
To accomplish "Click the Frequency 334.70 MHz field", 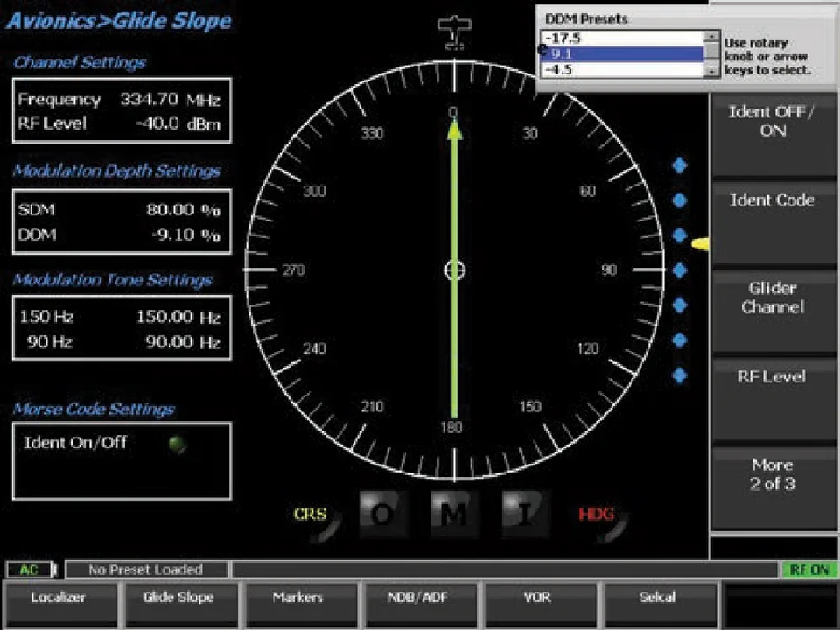I will (121, 100).
